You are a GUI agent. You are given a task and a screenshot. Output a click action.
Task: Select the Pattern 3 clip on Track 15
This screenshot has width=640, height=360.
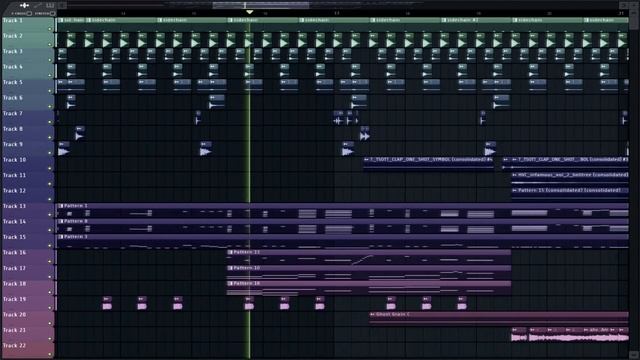click(x=342, y=242)
